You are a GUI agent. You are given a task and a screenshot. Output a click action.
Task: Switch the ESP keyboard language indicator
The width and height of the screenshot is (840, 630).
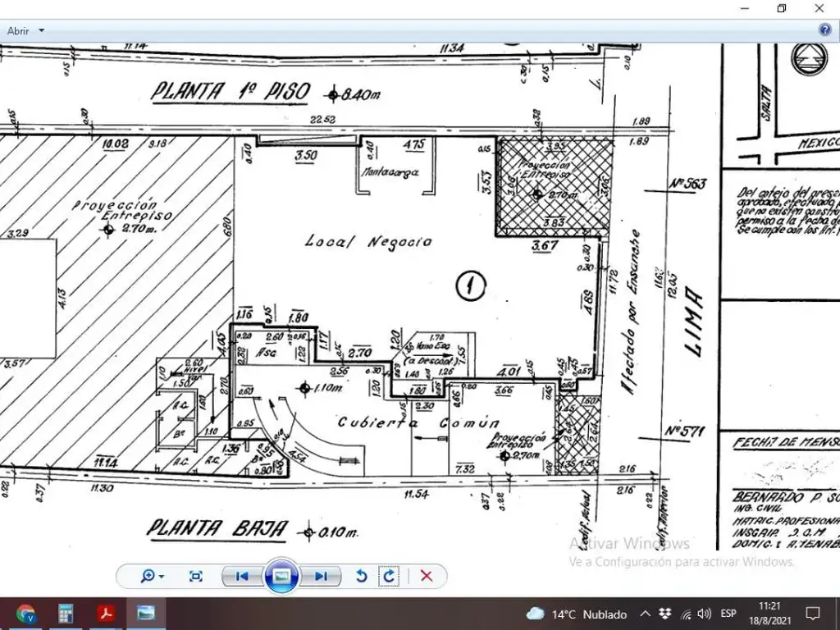coord(728,614)
